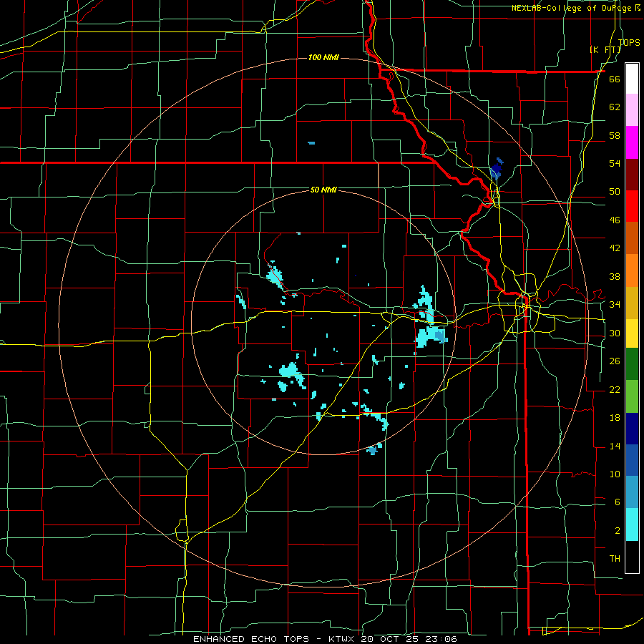This screenshot has width=644, height=644.
Task: Click 'ENHANCED ECHO TOPS' product title
Action: [x=251, y=639]
